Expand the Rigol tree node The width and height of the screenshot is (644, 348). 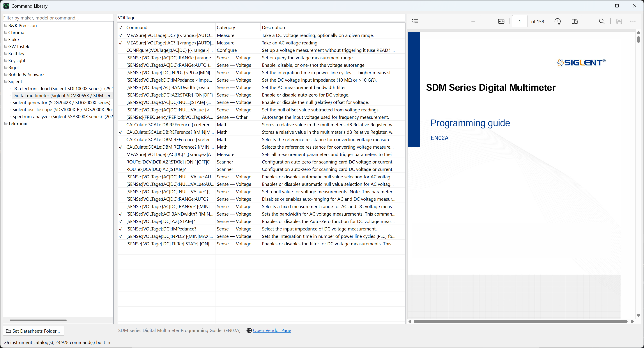tap(6, 67)
